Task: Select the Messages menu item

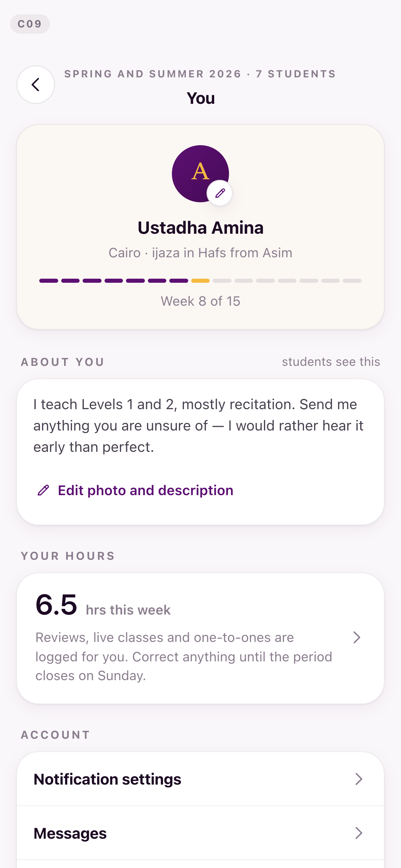Action: point(200,833)
